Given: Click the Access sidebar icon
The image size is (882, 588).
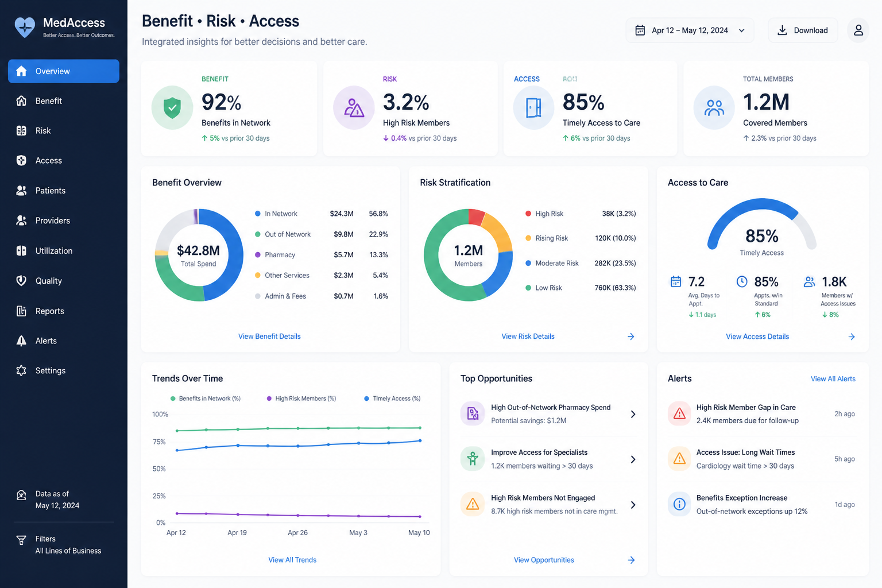Looking at the screenshot, I should pyautogui.click(x=21, y=161).
